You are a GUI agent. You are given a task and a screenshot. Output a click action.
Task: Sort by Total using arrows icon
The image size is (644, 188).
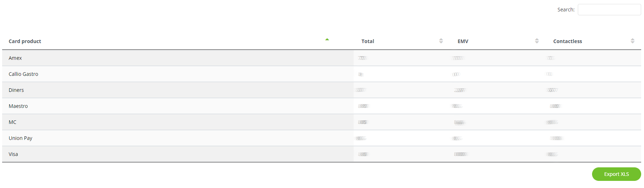coord(441,41)
